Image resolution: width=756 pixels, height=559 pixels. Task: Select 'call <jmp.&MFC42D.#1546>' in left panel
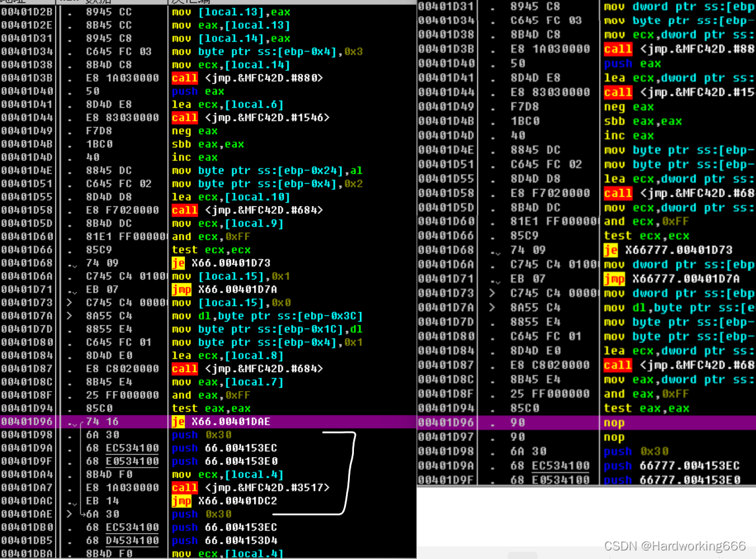point(251,118)
